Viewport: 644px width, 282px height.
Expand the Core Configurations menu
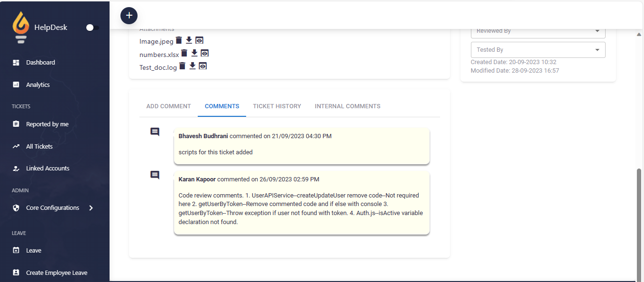pos(91,208)
